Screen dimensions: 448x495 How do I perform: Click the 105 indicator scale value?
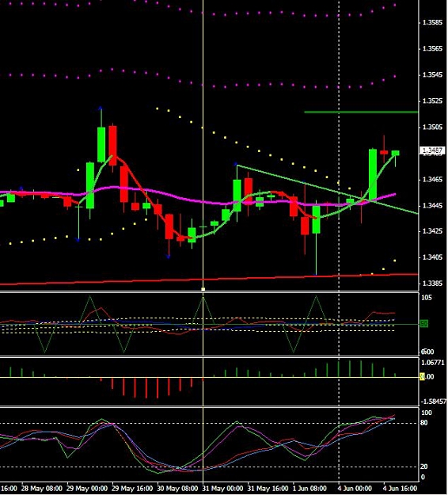427,298
